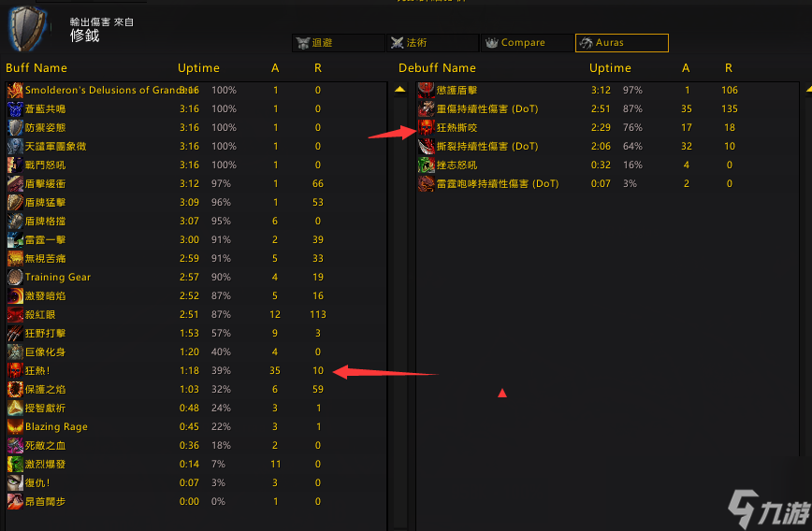Select the 狂熱! buff name
The height and width of the screenshot is (531, 812).
[37, 370]
